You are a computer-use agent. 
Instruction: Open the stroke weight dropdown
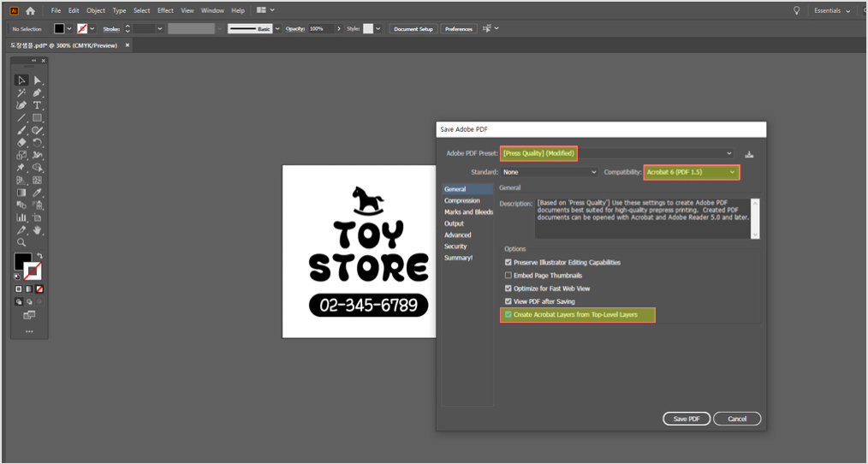pos(160,29)
